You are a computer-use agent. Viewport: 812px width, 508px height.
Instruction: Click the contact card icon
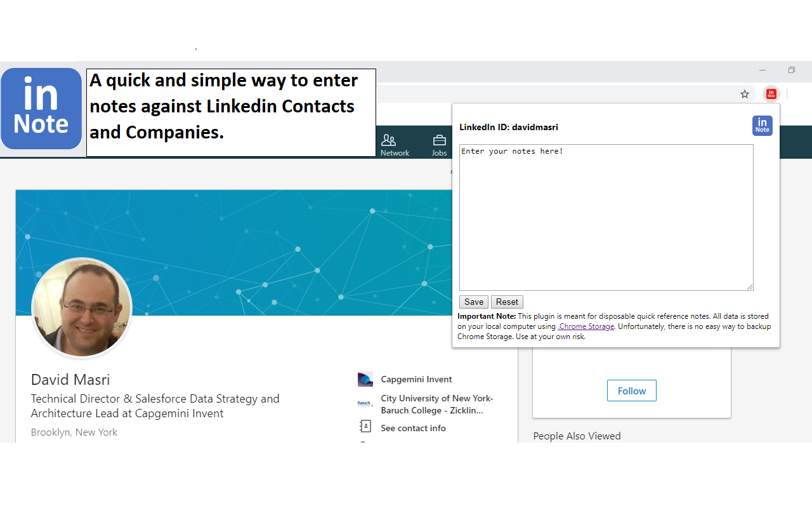click(365, 427)
